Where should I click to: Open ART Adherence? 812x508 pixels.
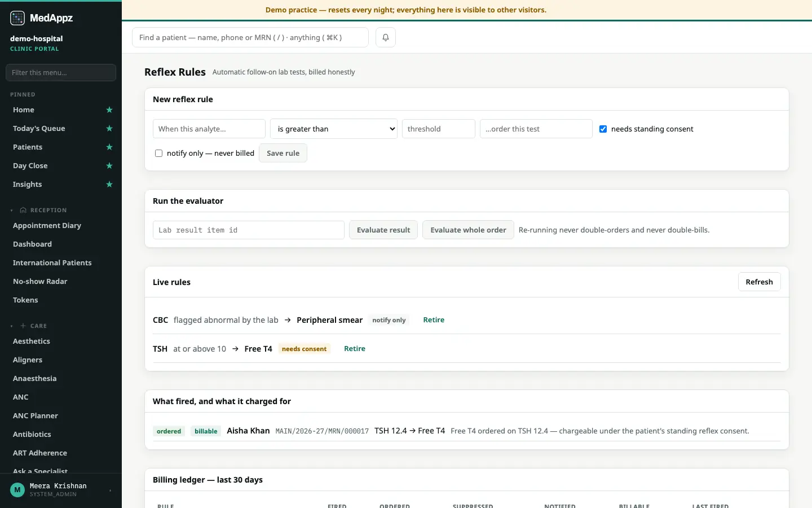pos(40,453)
